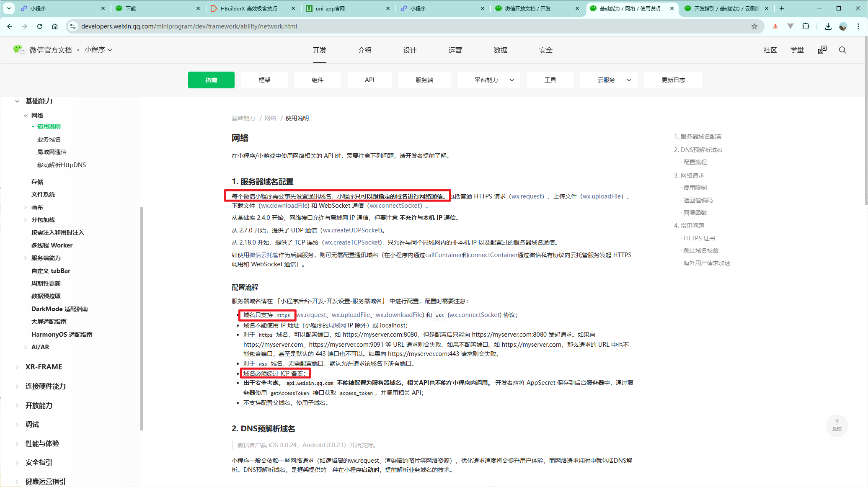
Task: Switch to the 安全 top menu
Action: click(545, 50)
